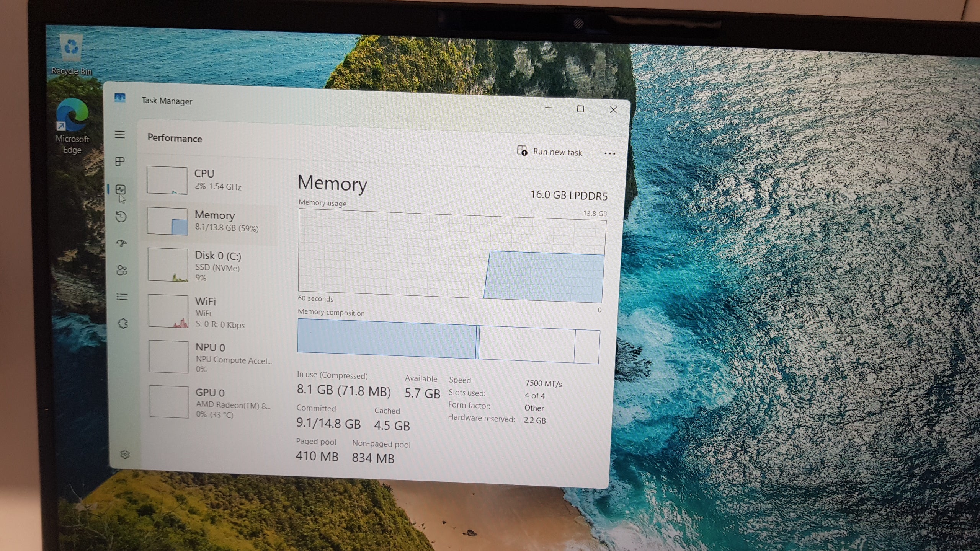Image resolution: width=980 pixels, height=551 pixels.
Task: Open the Details page sidebar icon
Action: click(x=122, y=297)
